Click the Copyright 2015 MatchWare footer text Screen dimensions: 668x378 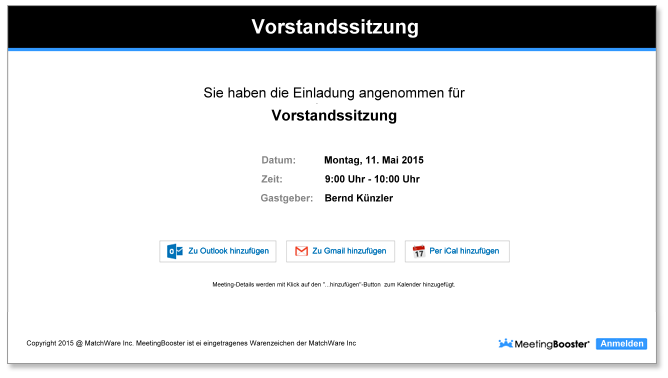[x=191, y=343]
